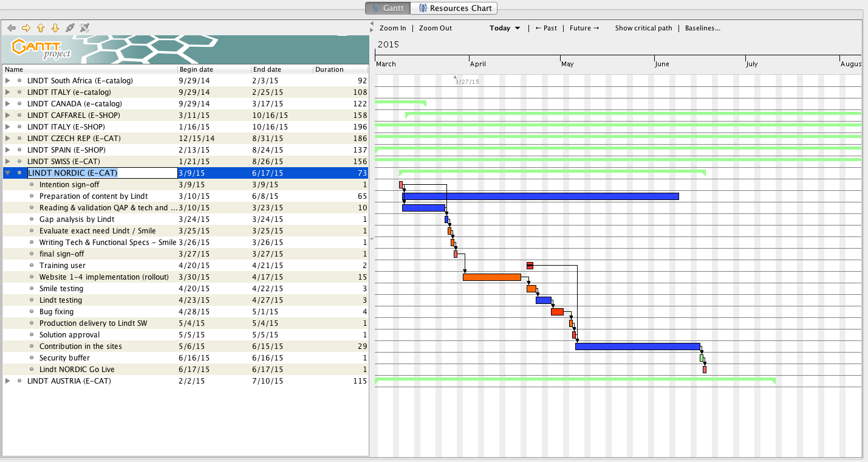
Task: Click blue Preparation of content Gantt bar
Action: coord(541,196)
